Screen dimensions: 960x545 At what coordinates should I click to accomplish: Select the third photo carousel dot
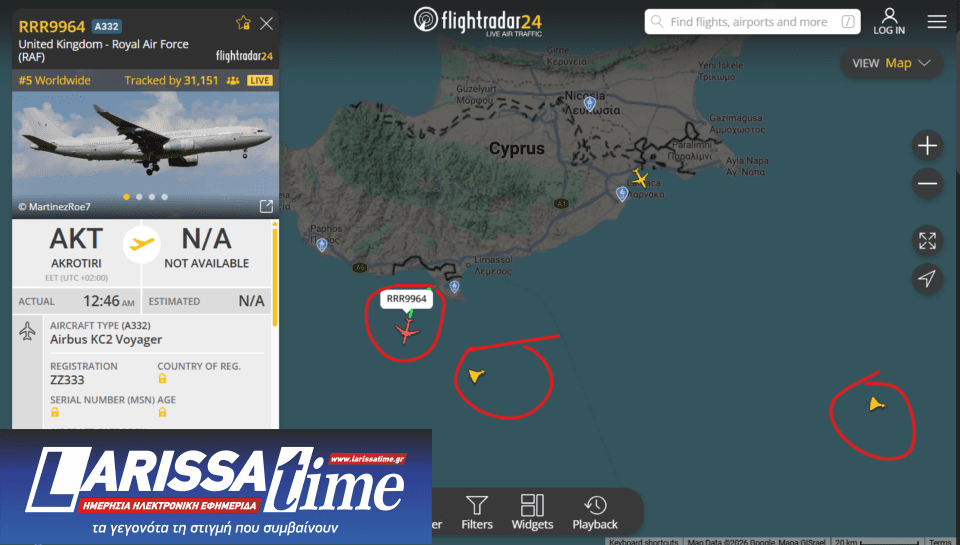[152, 197]
